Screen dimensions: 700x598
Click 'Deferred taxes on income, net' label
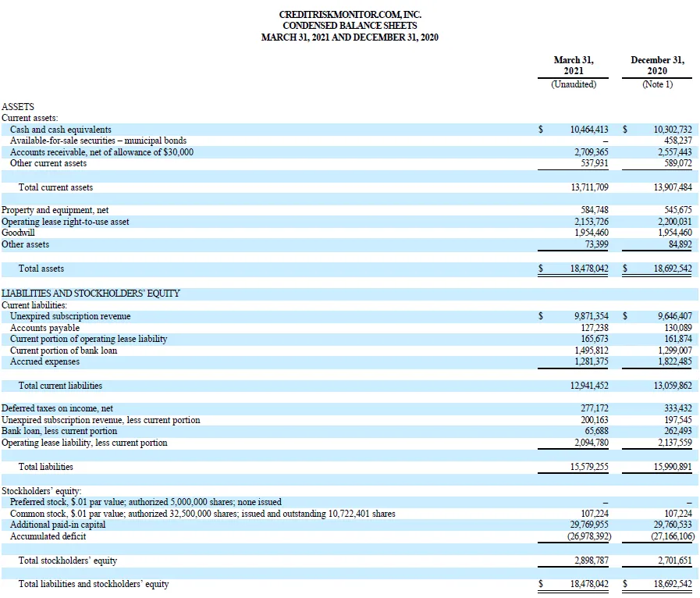point(57,408)
